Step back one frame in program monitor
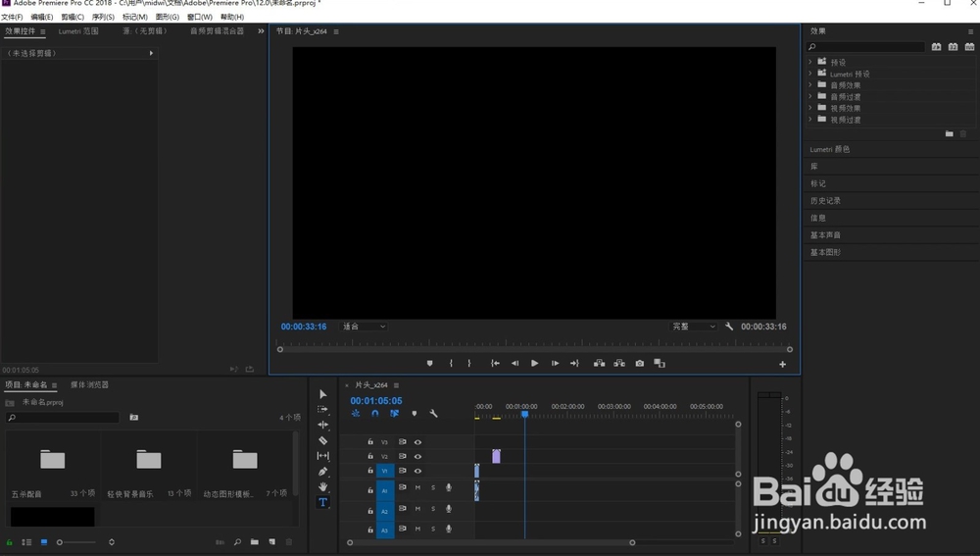980x556 pixels. point(515,364)
